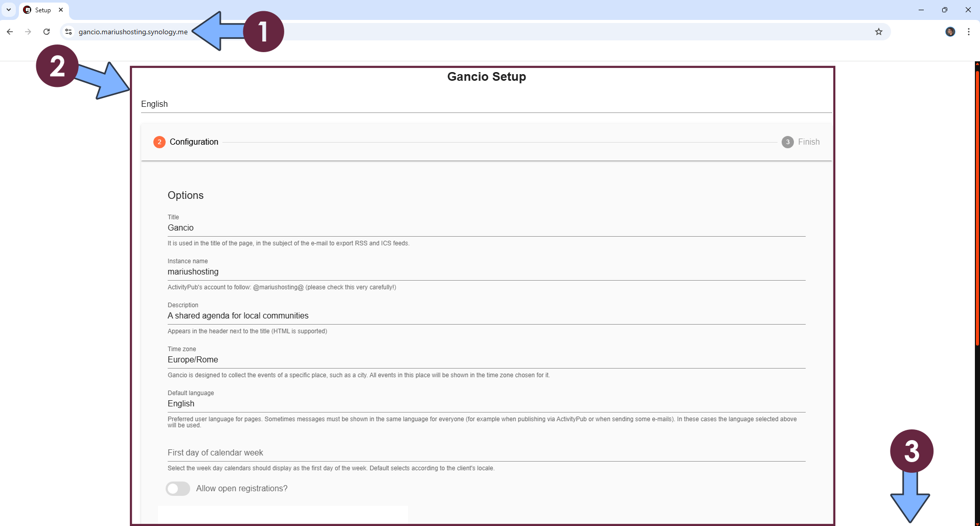The image size is (980, 526).
Task: Open the Time zone Europe/Rome dropdown
Action: tap(487, 360)
